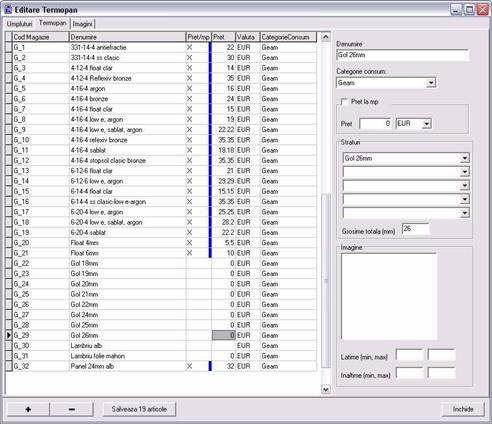This screenshot has width=492, height=424.
Task: Click the Pret/mp X mark for Panel 24mm alb
Action: [189, 366]
